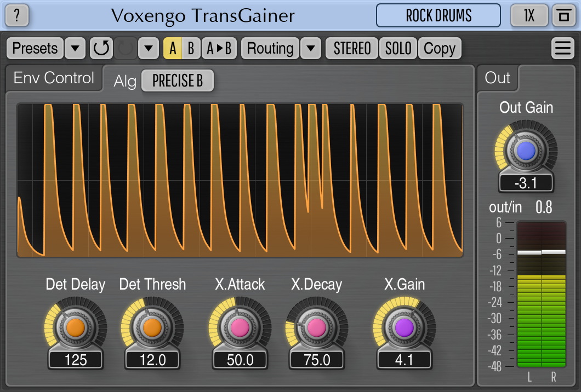This screenshot has height=392, width=581.
Task: Switch to session B
Action: 190,48
